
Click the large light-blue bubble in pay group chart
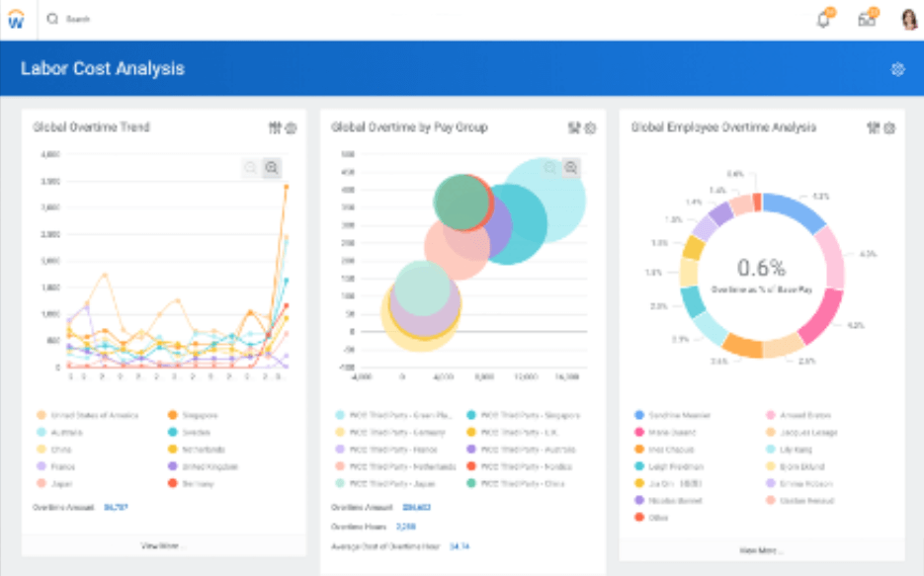[548, 198]
